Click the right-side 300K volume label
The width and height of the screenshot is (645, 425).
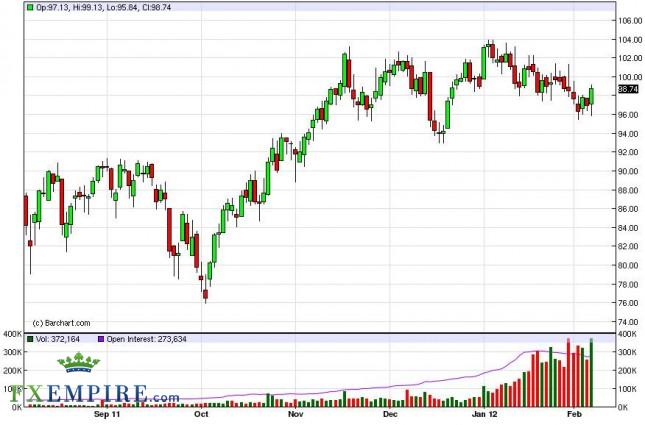tap(628, 352)
